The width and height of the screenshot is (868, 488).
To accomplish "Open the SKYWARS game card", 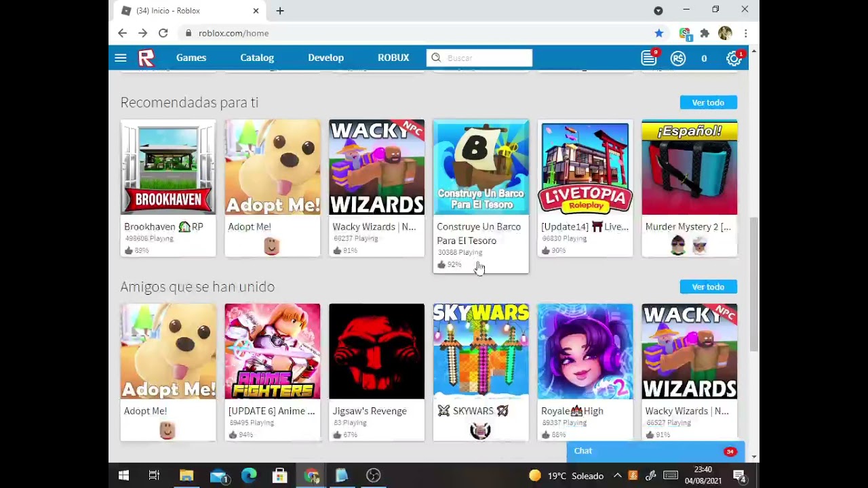I will click(481, 372).
